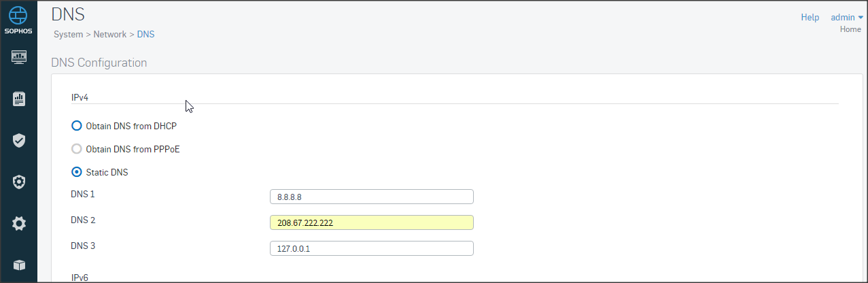Open the monitor dashboard sidebar icon
This screenshot has width=868, height=283.
[x=19, y=56]
